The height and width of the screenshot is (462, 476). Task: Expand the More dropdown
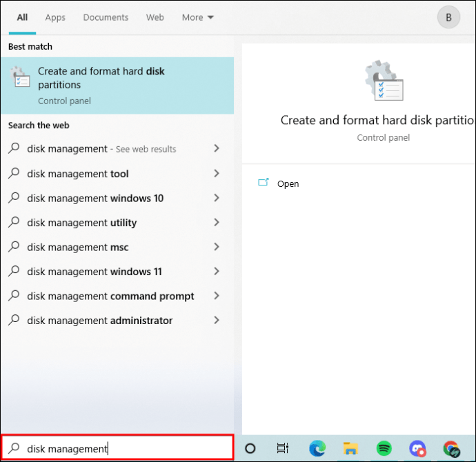click(197, 17)
